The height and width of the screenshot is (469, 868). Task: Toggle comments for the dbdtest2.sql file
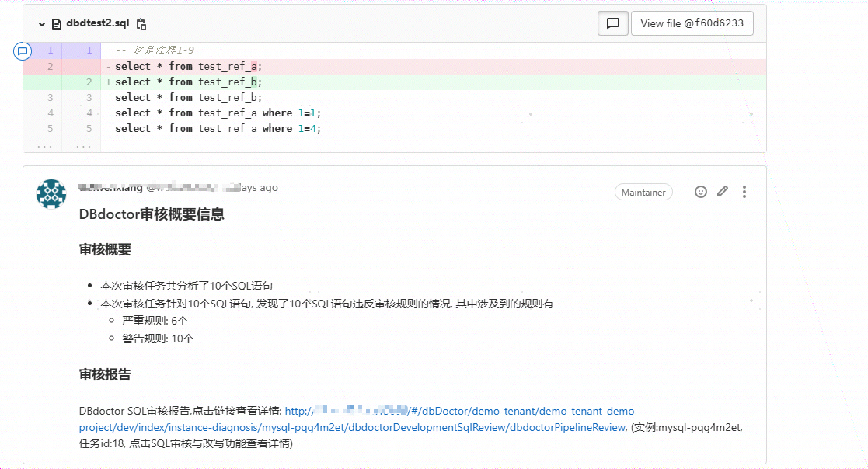click(612, 23)
